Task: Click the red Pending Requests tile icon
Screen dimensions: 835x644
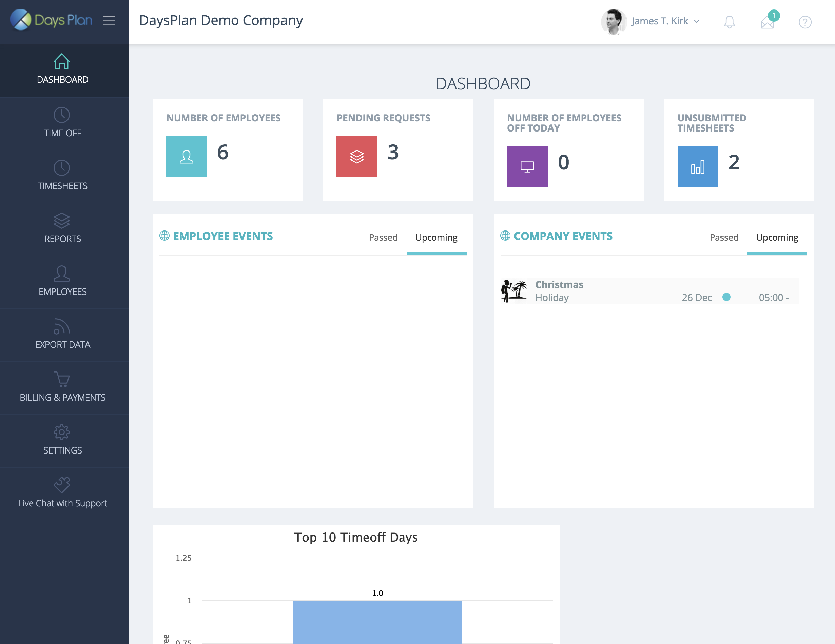Action: pyautogui.click(x=356, y=157)
